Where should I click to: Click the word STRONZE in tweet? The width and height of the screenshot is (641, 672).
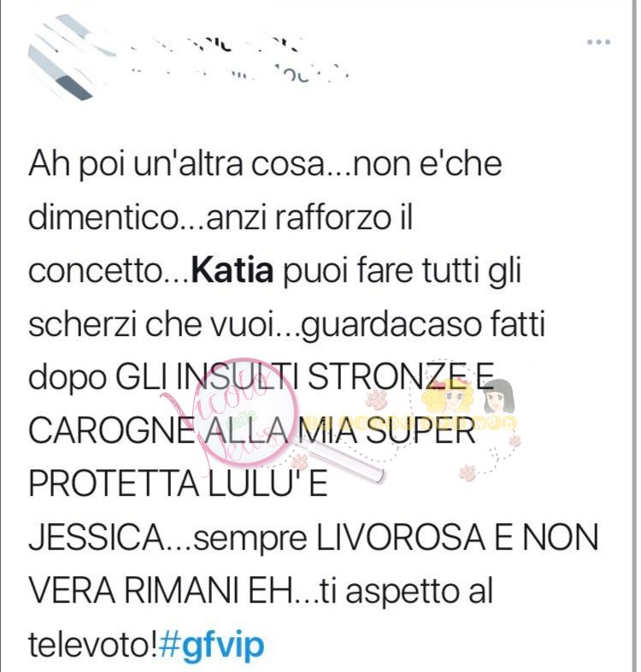tap(384, 377)
